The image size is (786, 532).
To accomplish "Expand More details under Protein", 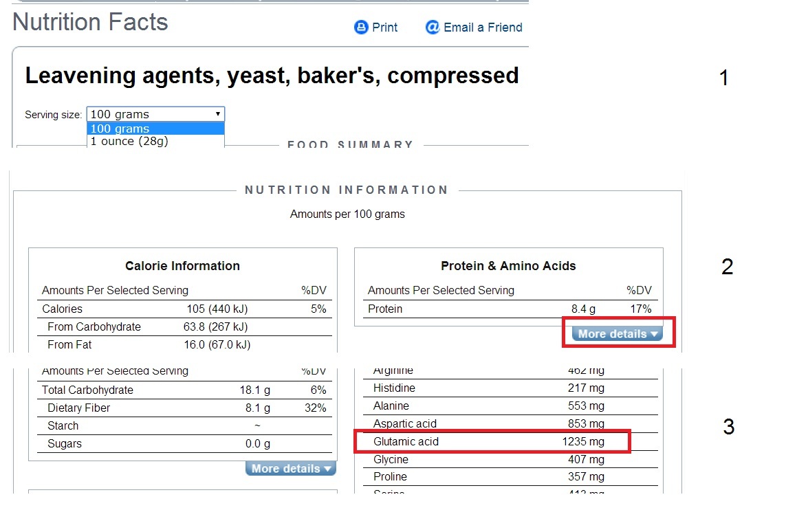I will [618, 334].
